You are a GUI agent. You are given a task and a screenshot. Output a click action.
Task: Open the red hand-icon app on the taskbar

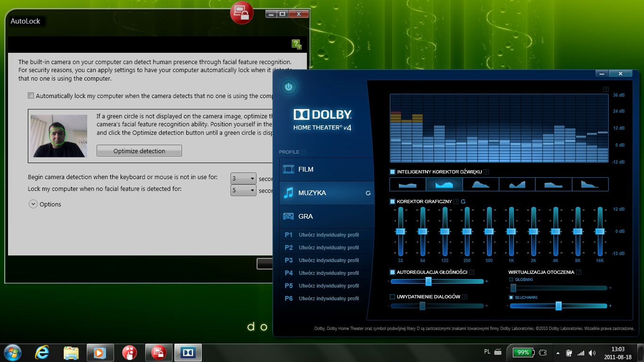[129, 353]
